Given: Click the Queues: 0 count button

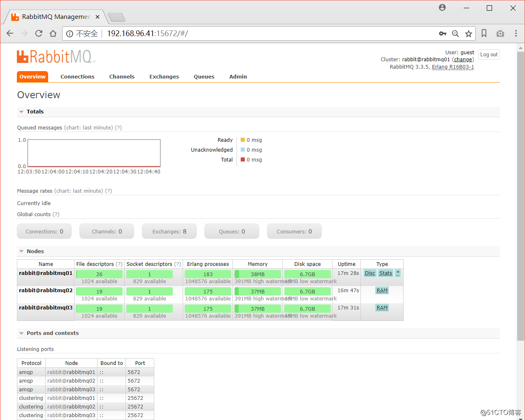Looking at the screenshot, I should (232, 231).
